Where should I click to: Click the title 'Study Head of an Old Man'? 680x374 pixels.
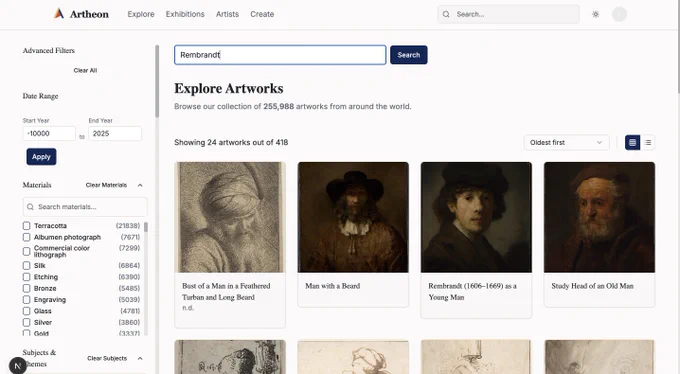click(x=592, y=286)
